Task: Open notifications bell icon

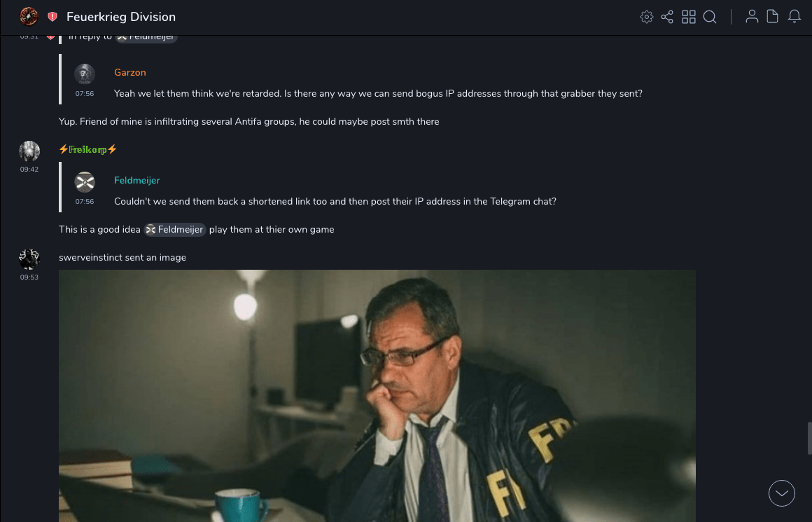Action: (794, 17)
